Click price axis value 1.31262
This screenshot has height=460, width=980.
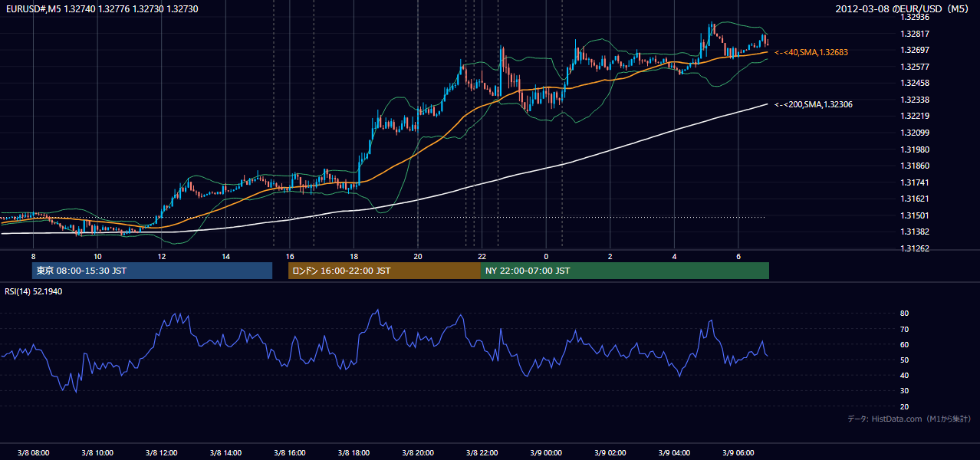click(914, 248)
